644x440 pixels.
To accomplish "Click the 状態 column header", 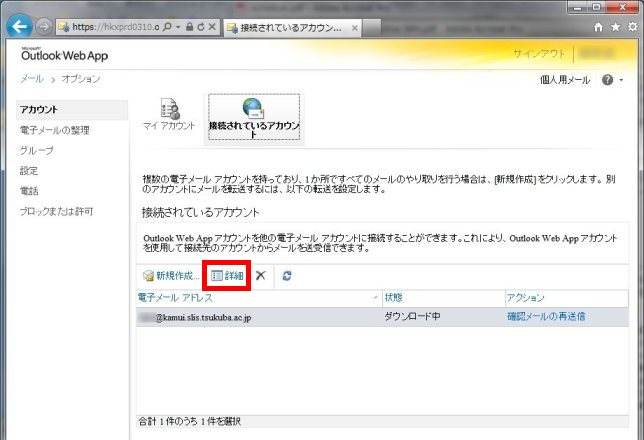I will pyautogui.click(x=444, y=298).
